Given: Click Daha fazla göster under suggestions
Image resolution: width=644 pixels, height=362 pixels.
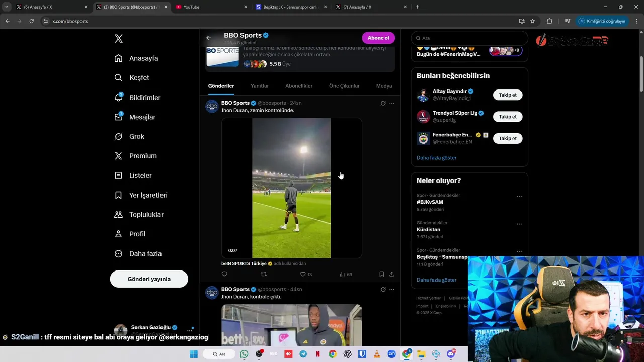Looking at the screenshot, I should click(436, 158).
